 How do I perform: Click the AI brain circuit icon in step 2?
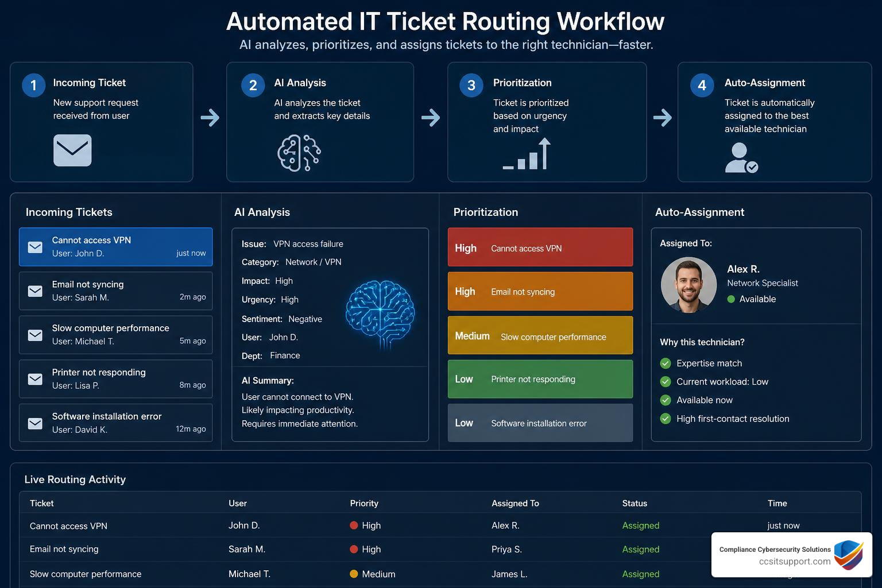299,153
